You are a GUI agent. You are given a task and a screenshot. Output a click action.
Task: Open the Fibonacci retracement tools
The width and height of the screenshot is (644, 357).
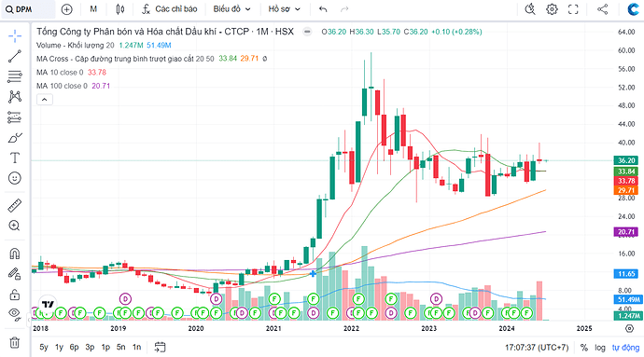pyautogui.click(x=15, y=76)
